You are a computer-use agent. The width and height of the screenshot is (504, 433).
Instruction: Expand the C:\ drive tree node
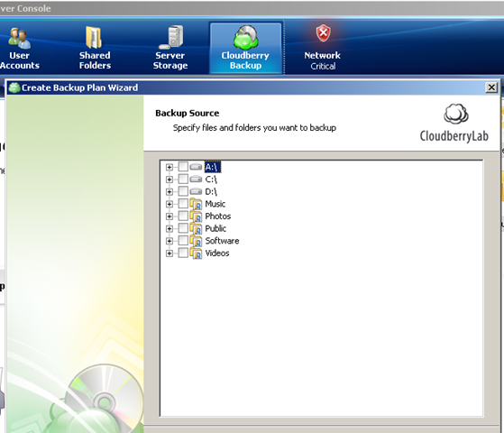(x=170, y=180)
